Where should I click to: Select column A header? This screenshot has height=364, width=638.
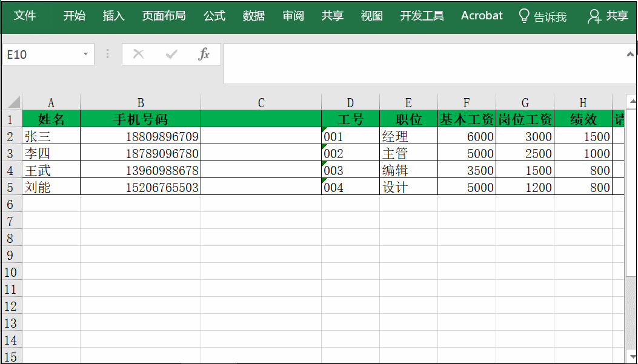click(51, 102)
